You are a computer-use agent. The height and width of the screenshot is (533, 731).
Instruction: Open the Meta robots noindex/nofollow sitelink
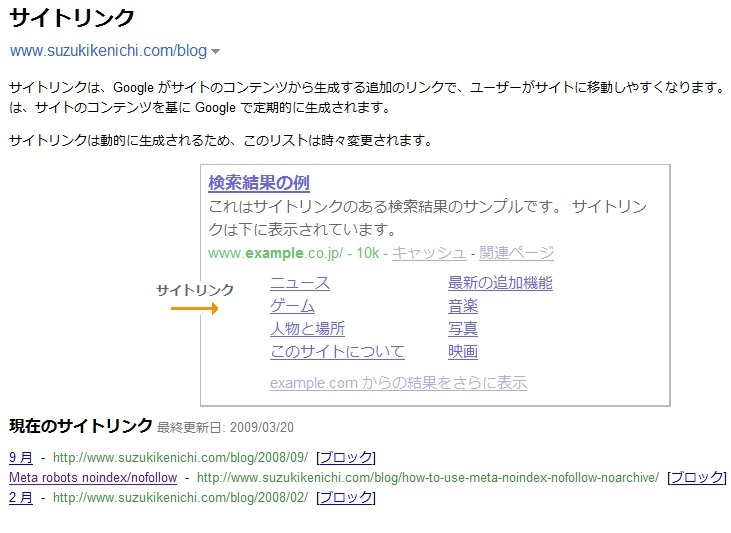point(93,478)
